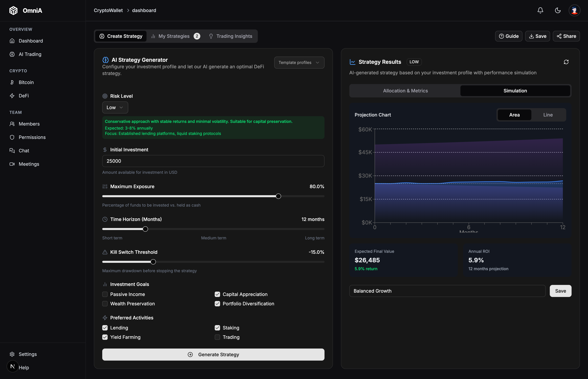Click the Bitcoin sidebar icon

(x=12, y=82)
